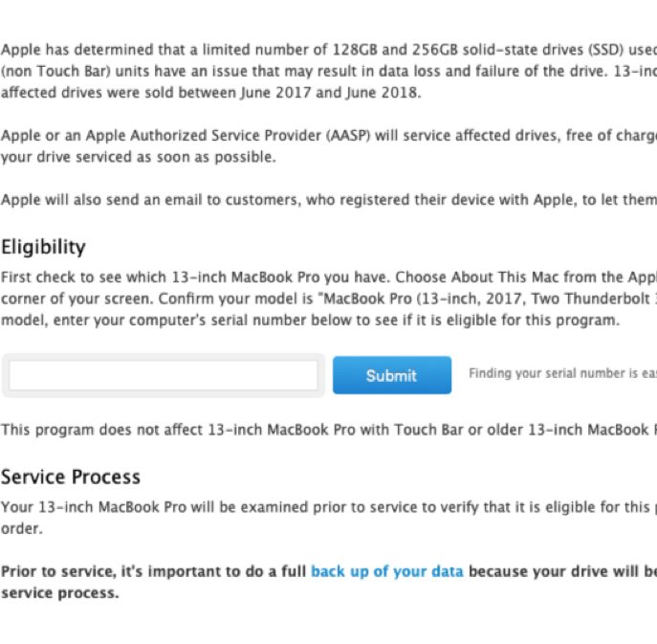Click the "Apple will also send an email" line
The height and width of the screenshot is (644, 657).
click(191, 199)
